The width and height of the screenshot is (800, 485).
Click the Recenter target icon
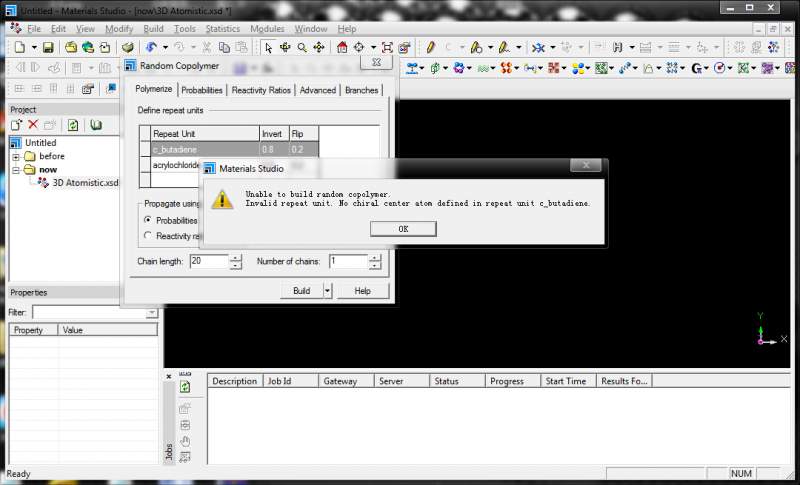pos(359,47)
